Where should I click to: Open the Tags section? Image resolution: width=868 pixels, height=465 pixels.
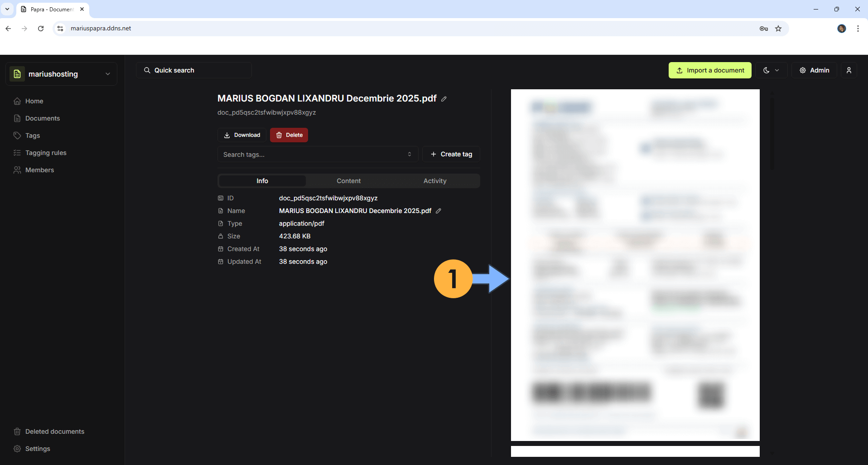click(33, 136)
